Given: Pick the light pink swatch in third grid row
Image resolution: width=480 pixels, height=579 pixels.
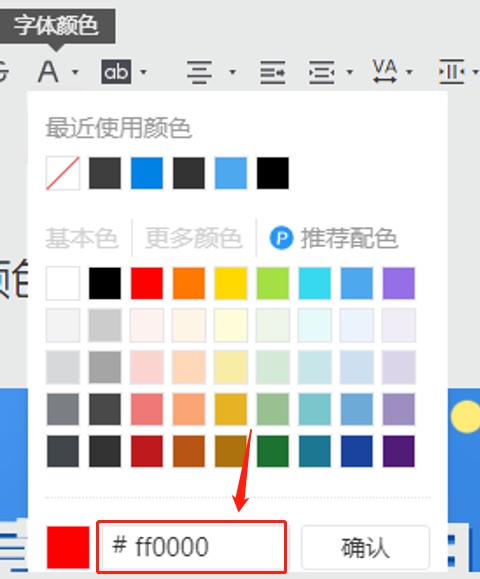Looking at the screenshot, I should [x=147, y=367].
